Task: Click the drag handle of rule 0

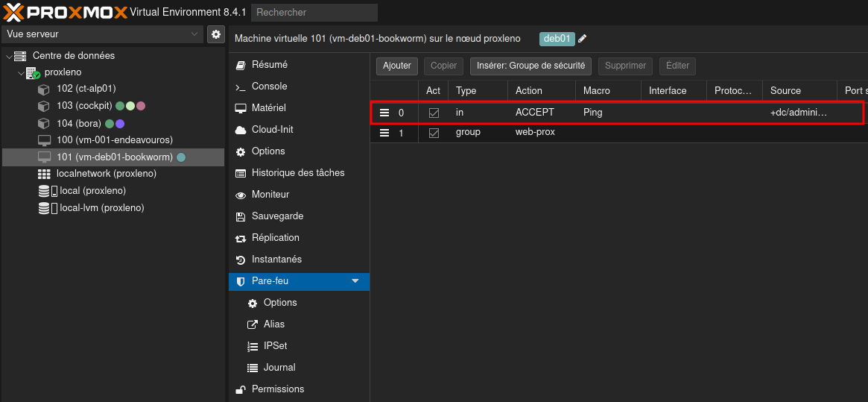Action: 384,113
